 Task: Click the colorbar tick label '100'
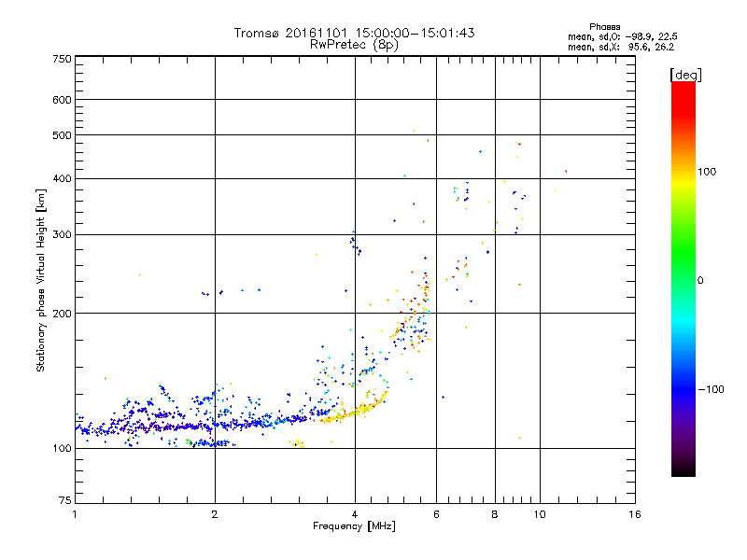point(707,172)
